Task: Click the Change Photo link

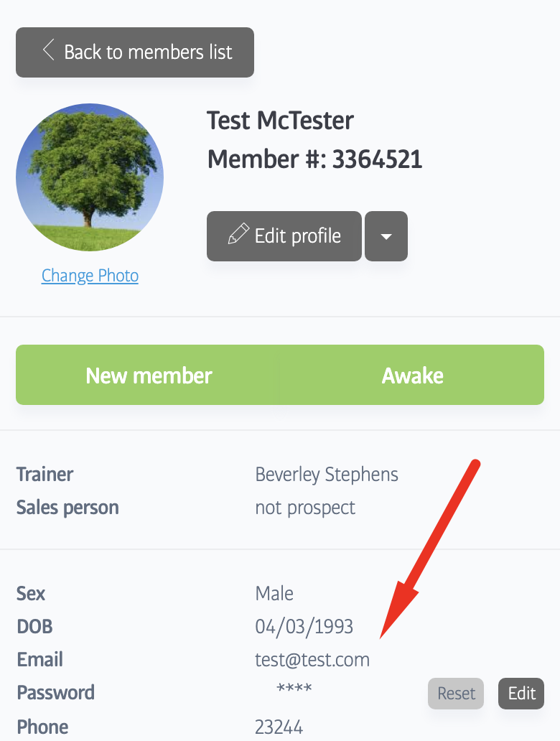Action: [90, 276]
